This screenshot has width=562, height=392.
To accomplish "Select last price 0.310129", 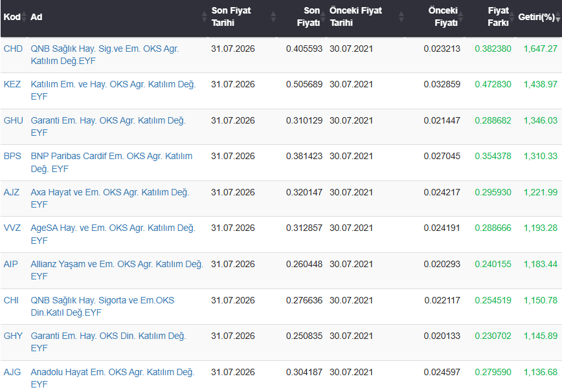I will click(304, 120).
